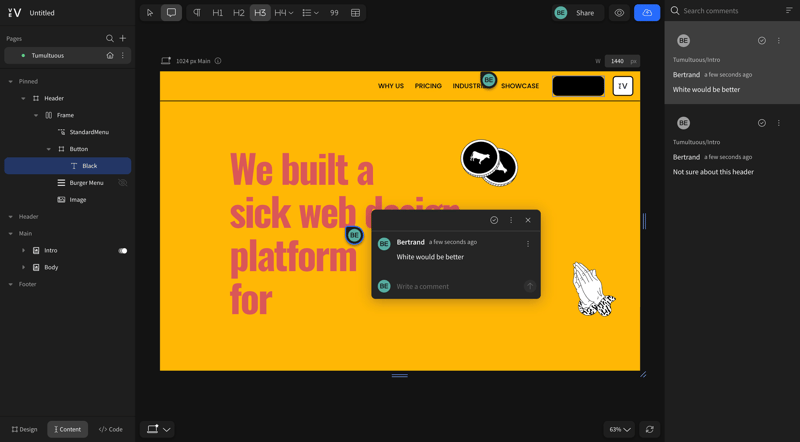The width and height of the screenshot is (800, 442).
Task: Open the H4 heading dropdown
Action: [x=284, y=13]
